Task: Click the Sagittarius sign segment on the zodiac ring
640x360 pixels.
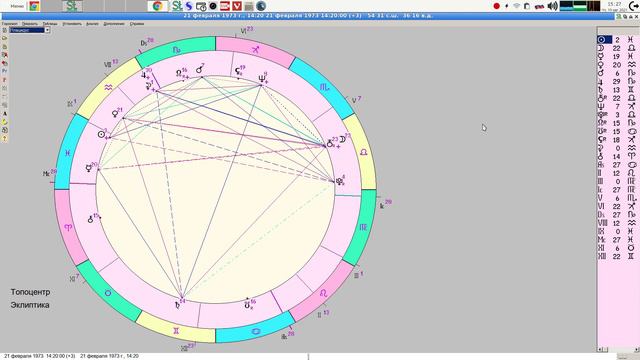Action: [255, 50]
